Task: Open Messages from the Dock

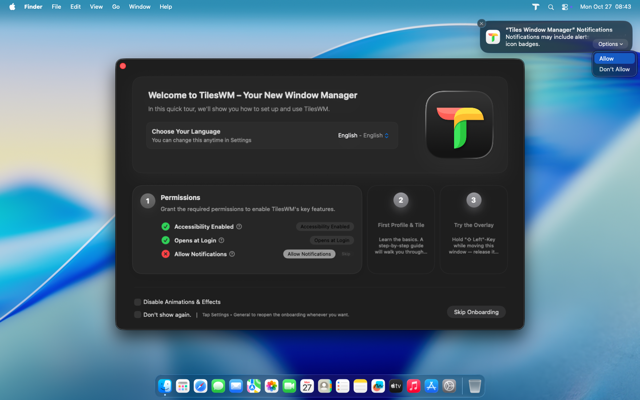Action: tap(218, 386)
